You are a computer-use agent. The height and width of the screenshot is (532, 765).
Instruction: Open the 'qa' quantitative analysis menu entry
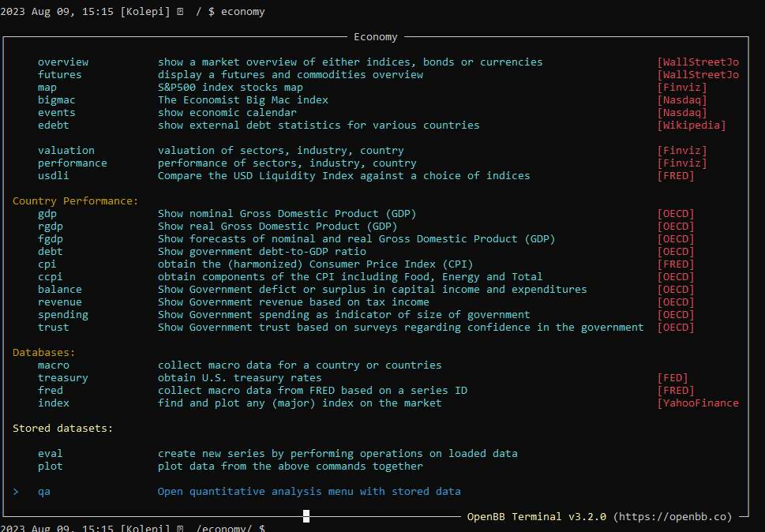click(x=44, y=492)
